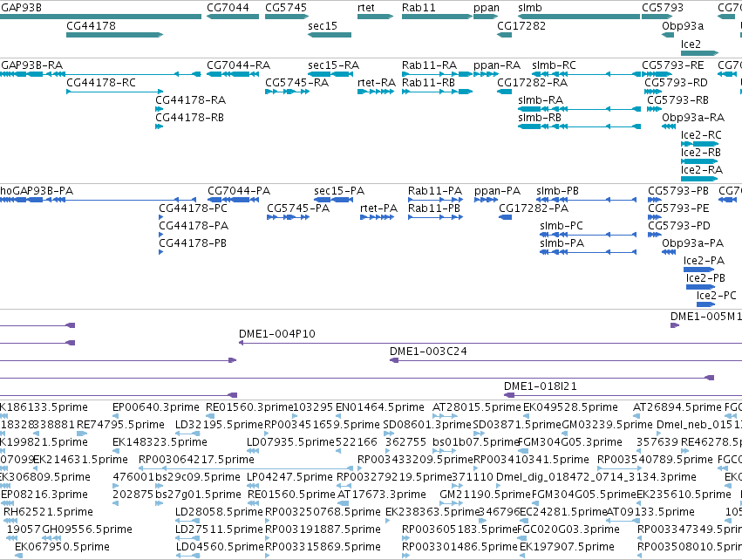Select transcript sec15-RA label

click(334, 65)
